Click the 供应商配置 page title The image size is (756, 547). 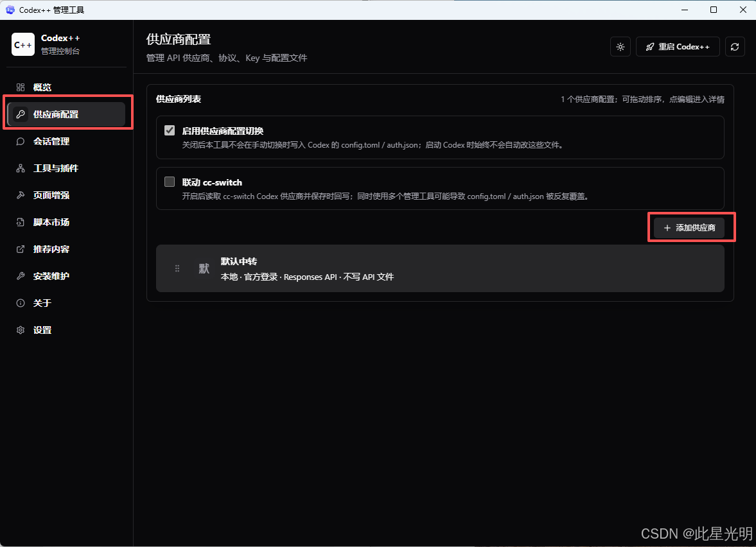click(x=179, y=40)
